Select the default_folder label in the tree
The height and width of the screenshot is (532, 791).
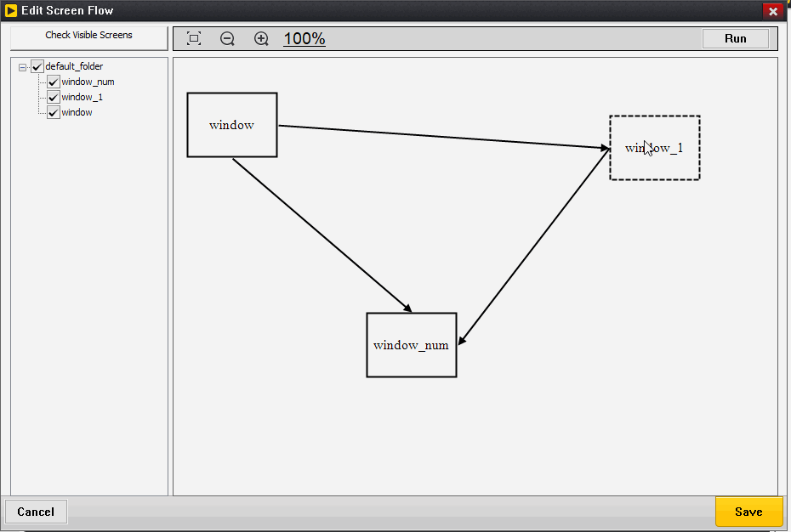click(x=74, y=66)
